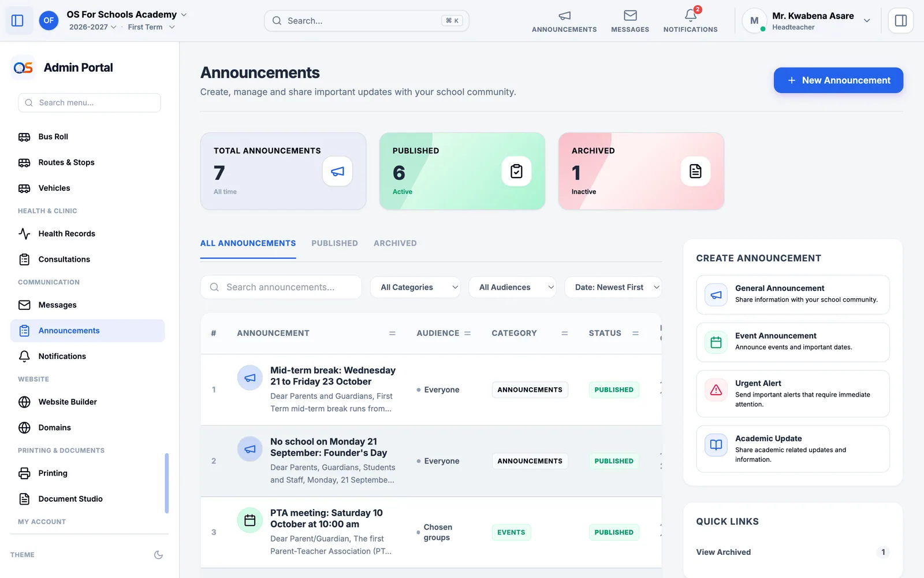This screenshot has width=924, height=578.
Task: Open Messages envelope in top bar
Action: [x=630, y=21]
